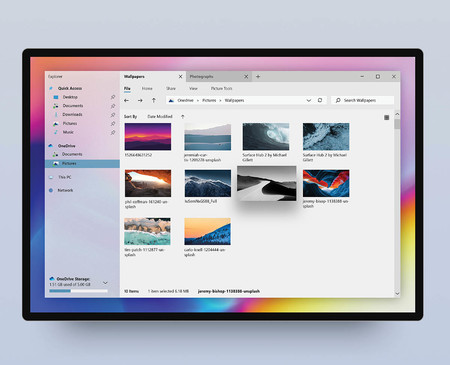
Task: Close the Photographs tab
Action: point(246,77)
